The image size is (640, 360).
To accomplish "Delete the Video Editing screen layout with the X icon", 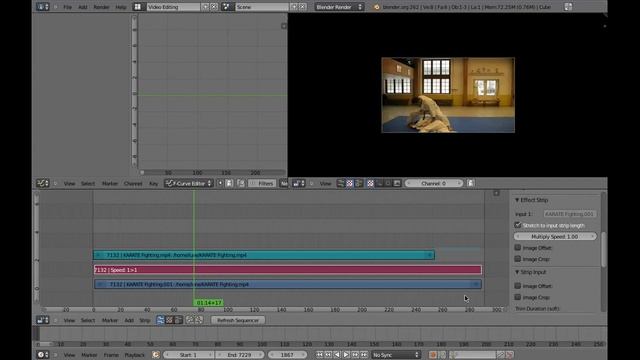I will pos(214,7).
